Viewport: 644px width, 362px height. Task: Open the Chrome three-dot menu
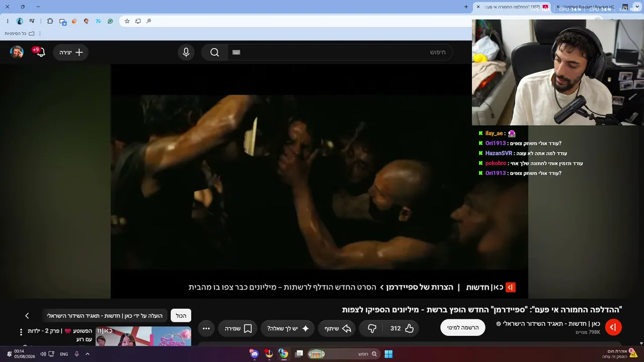8,21
